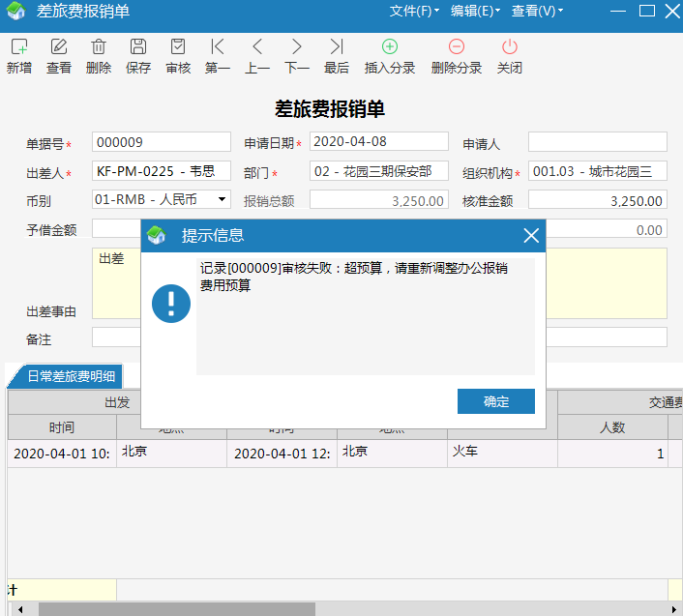
Task: Click the 保存 (Save) disk icon
Action: coord(138,47)
